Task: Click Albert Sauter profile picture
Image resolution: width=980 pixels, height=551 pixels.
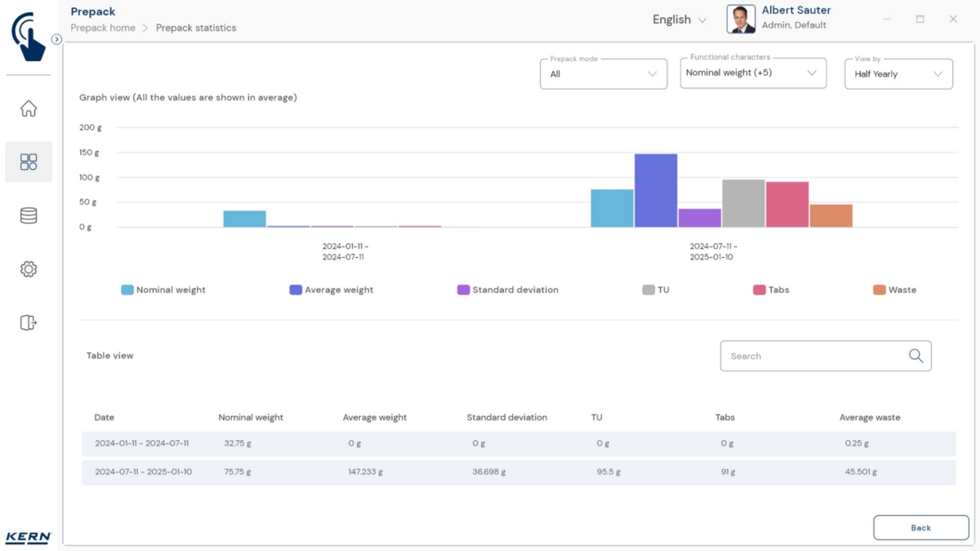Action: [741, 20]
